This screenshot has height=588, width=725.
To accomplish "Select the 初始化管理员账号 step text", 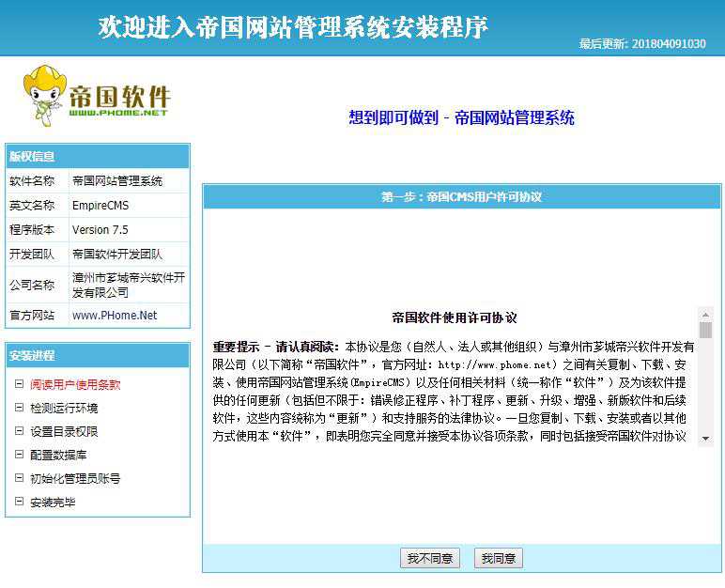I will (75, 479).
